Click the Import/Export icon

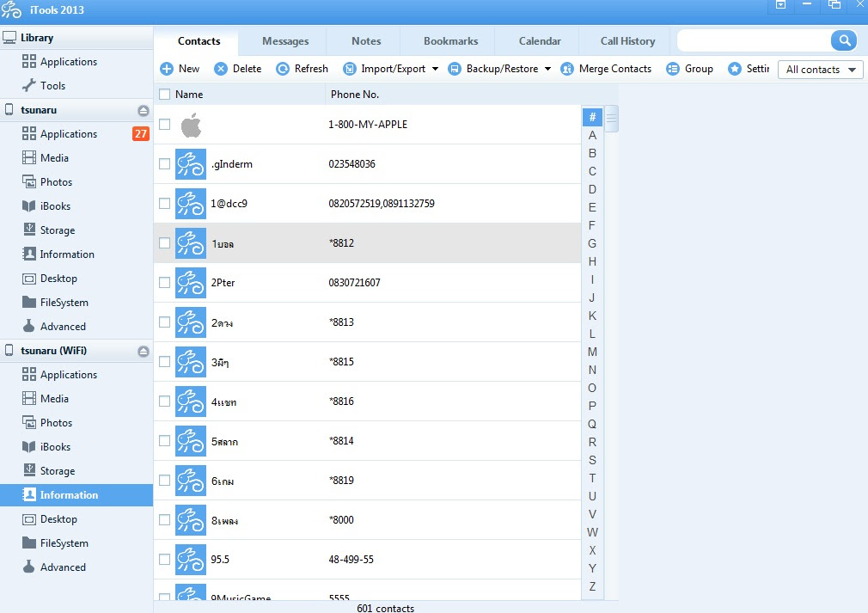(x=349, y=69)
